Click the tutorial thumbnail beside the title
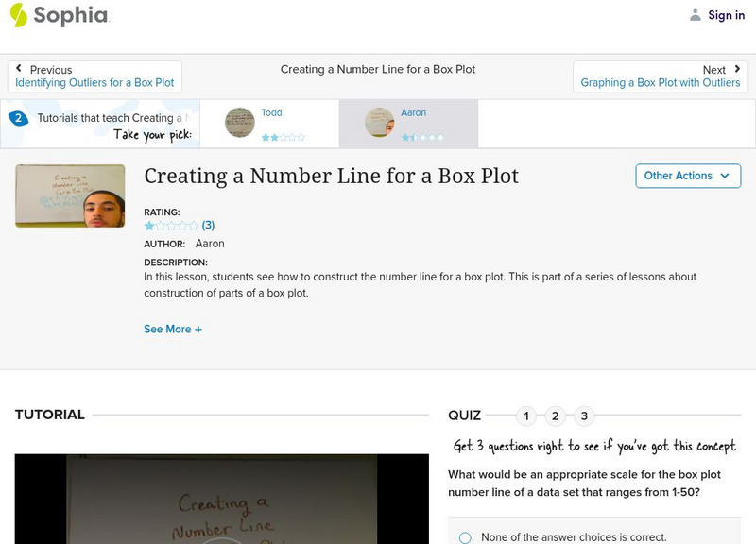 coord(70,195)
